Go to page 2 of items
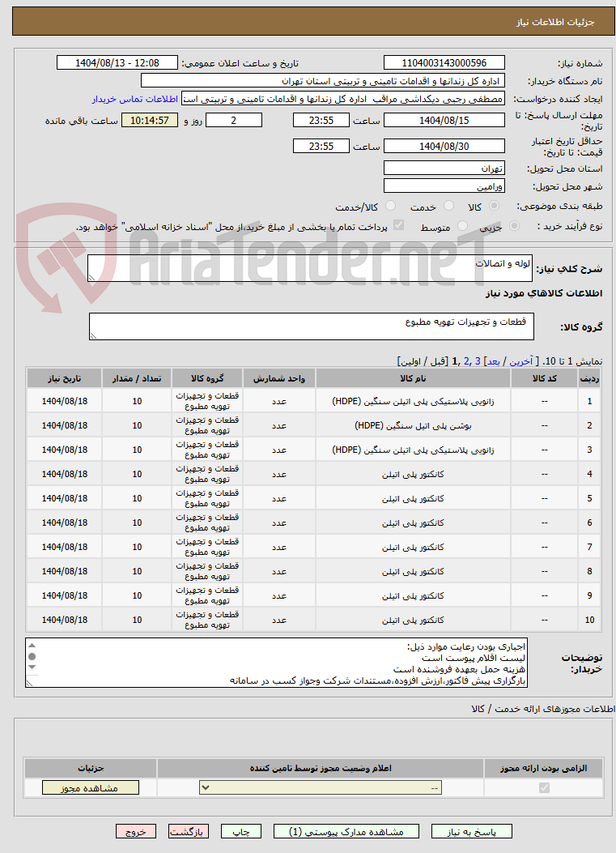616x853 pixels. click(x=466, y=361)
